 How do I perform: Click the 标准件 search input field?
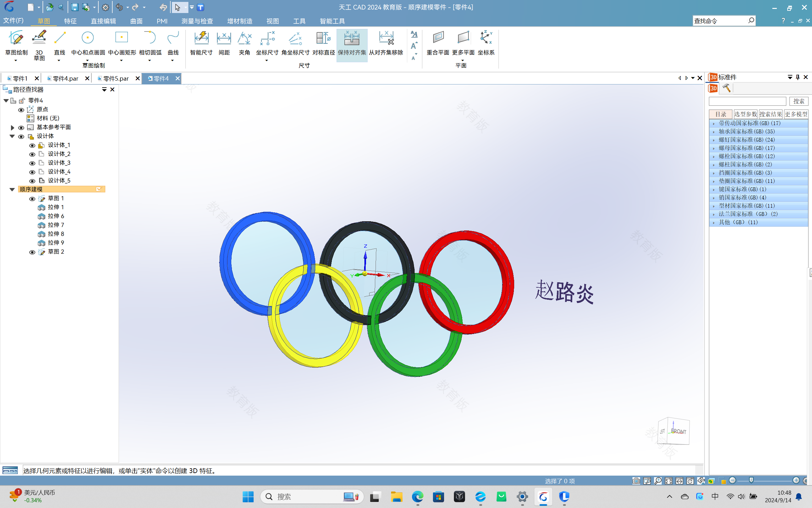747,101
